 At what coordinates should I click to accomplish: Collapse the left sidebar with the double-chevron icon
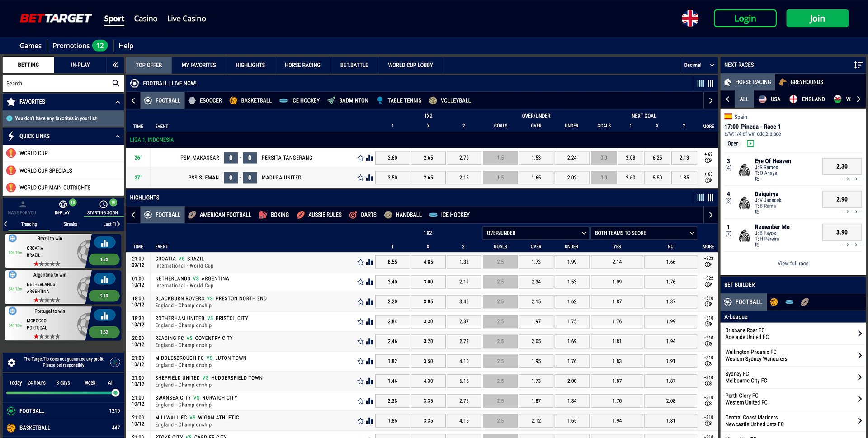[115, 65]
